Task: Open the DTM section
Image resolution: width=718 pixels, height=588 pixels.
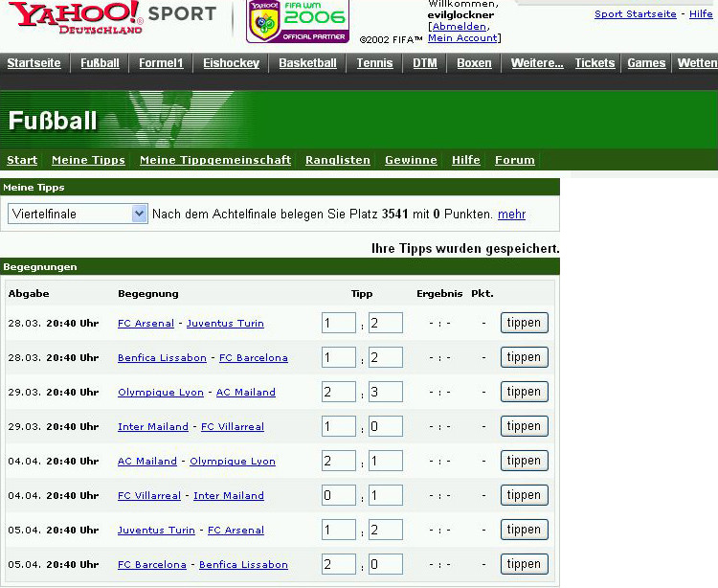Action: pyautogui.click(x=425, y=63)
